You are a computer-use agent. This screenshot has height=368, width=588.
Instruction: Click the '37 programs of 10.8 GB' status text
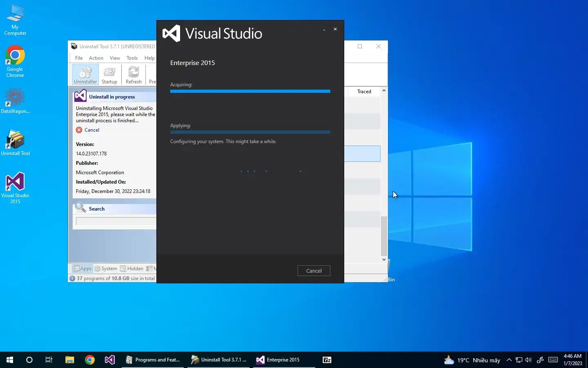[116, 278]
